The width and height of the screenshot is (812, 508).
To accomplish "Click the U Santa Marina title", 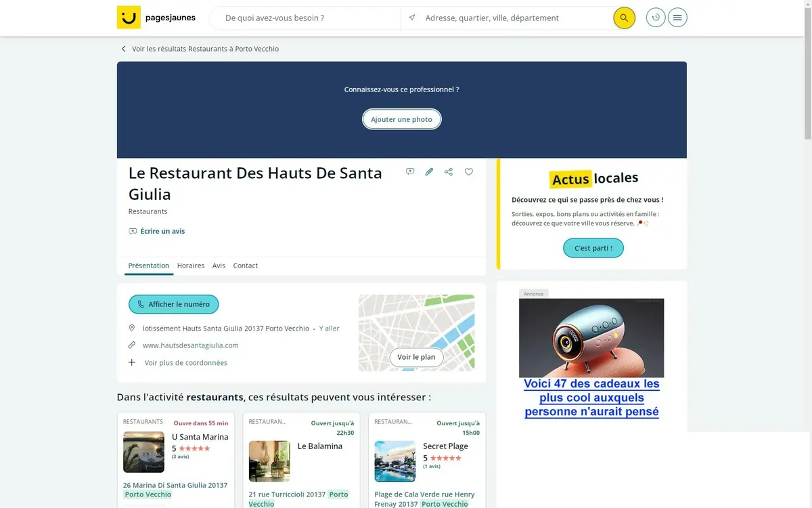I will [200, 437].
